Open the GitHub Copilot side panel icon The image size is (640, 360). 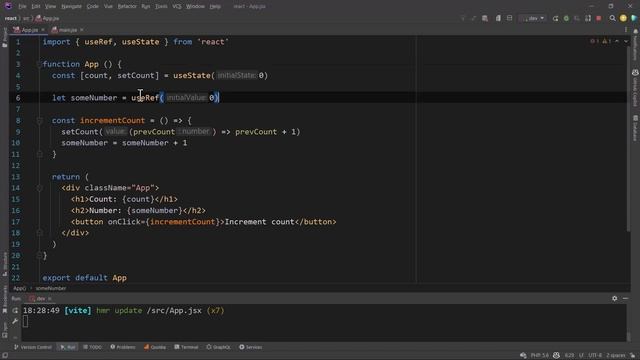coord(635,73)
